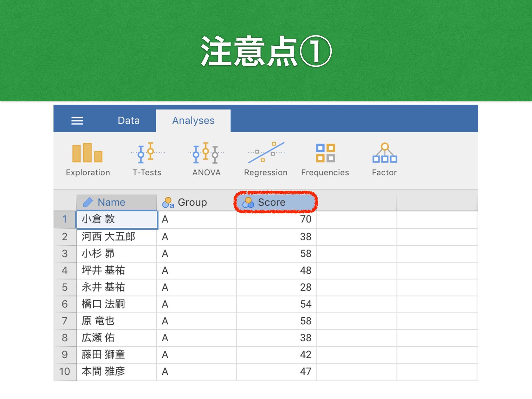Click the nominal text icon beside Group
This screenshot has height=399, width=532.
(x=168, y=203)
